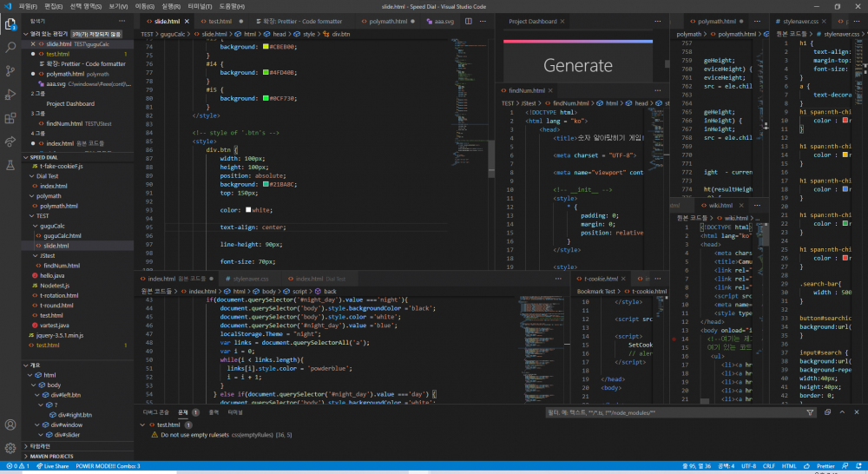Collapse the body node in the outline

pos(34,385)
